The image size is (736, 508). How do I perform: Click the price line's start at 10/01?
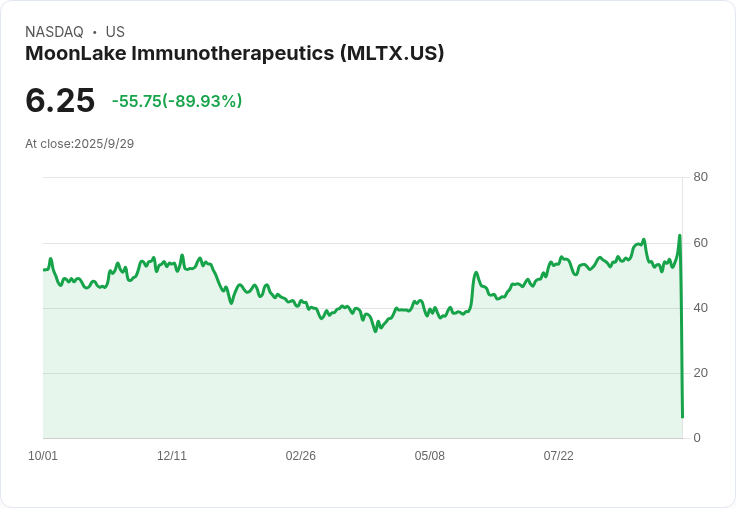[44, 270]
